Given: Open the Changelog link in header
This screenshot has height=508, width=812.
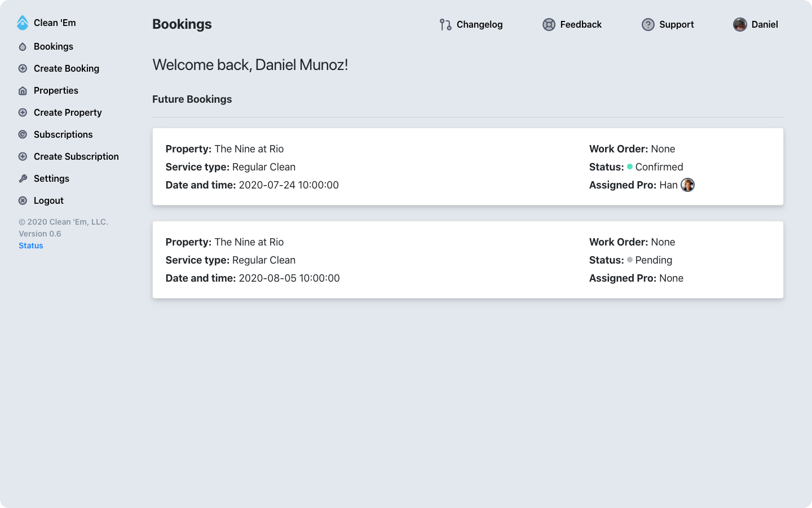Looking at the screenshot, I should pyautogui.click(x=479, y=25).
